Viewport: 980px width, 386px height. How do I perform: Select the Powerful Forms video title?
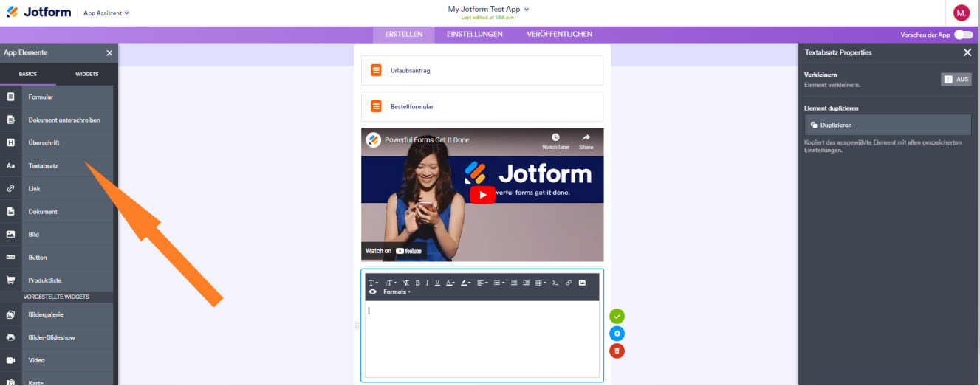(427, 140)
